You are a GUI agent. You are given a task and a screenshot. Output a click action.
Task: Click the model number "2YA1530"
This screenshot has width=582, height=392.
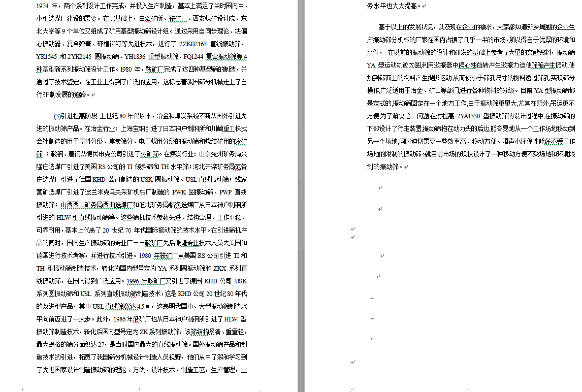[468, 116]
